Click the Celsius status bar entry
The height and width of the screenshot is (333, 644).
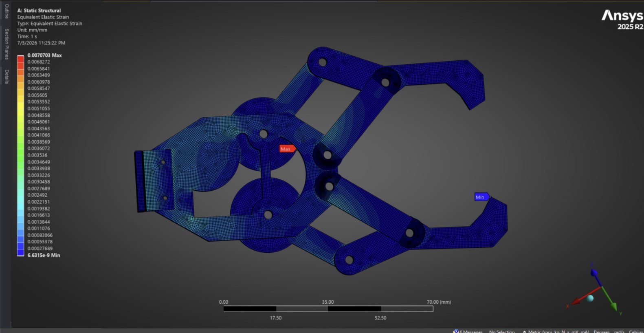pos(636,331)
